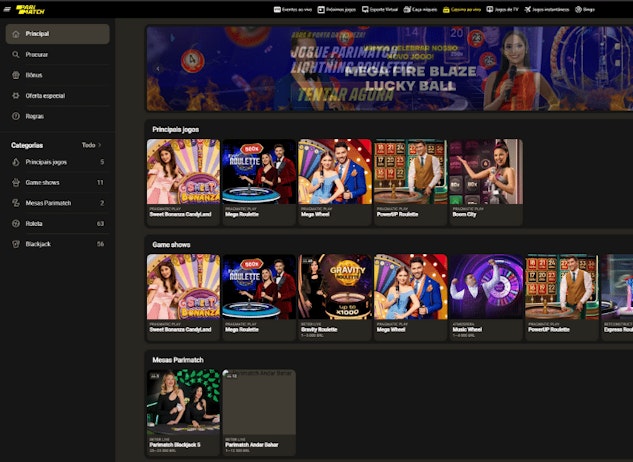Open Sweet Bonanza CandyLand in Game shows row
The image size is (633, 462).
pos(183,297)
